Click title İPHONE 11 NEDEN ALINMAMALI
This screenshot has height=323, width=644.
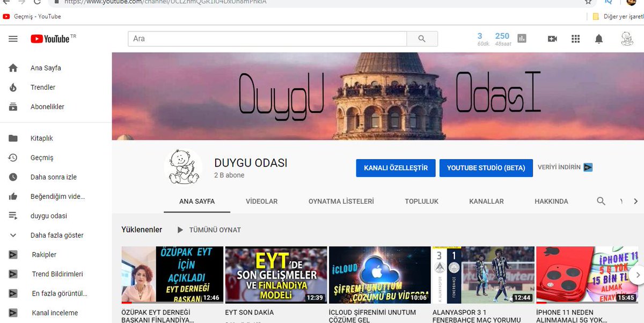click(572, 316)
